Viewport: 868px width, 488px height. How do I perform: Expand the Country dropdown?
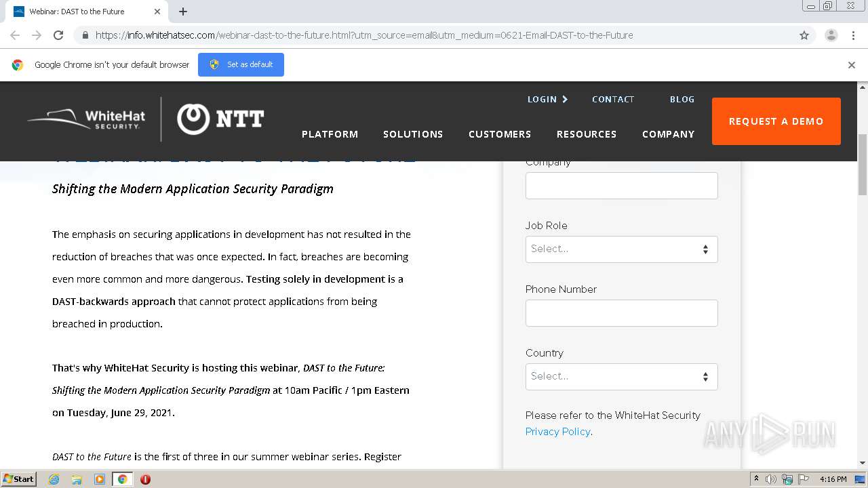622,377
